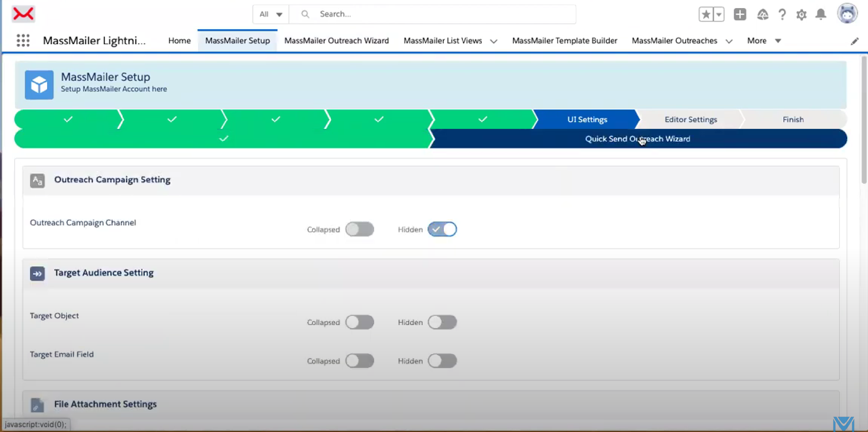
Task: Select the Quick Send Outreach Wizard sub-step
Action: pyautogui.click(x=637, y=138)
